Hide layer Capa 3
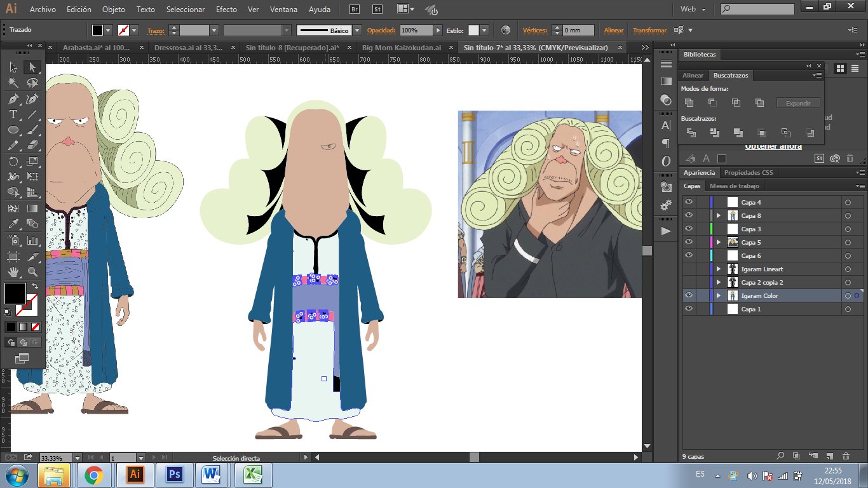 pyautogui.click(x=688, y=229)
